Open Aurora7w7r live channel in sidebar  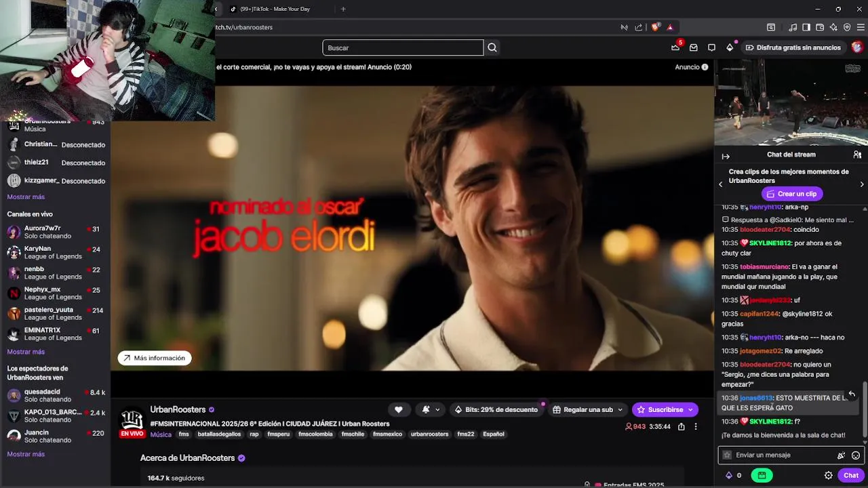pos(55,232)
